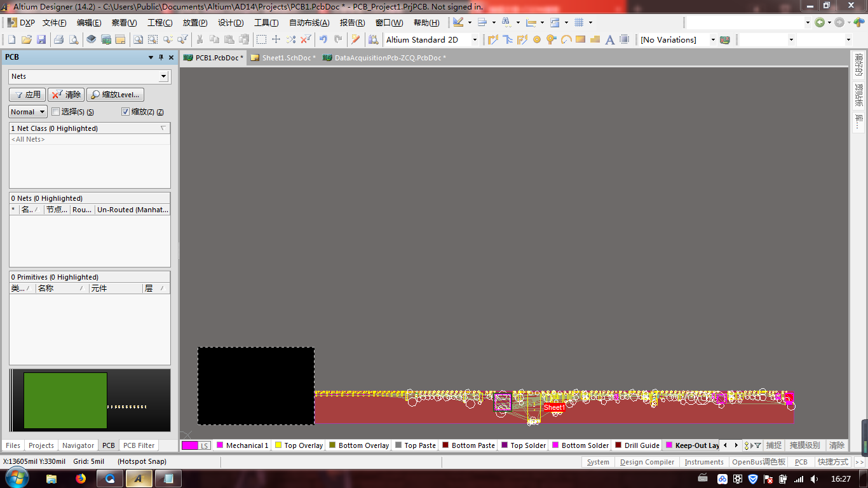This screenshot has height=488, width=868.
Task: Click the Place Arc tool icon
Action: (x=566, y=39)
